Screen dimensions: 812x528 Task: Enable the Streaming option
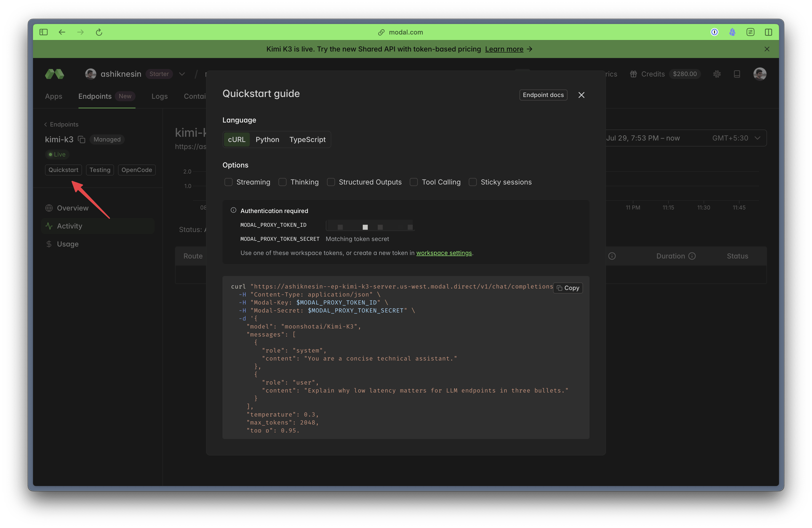[228, 182]
